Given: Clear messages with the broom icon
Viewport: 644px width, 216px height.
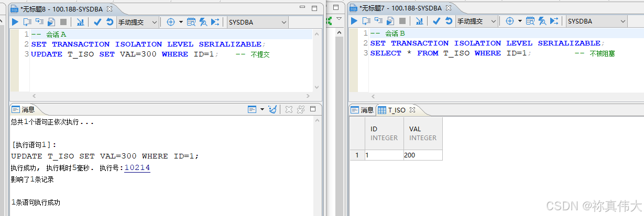Looking at the screenshot, I should 272,109.
